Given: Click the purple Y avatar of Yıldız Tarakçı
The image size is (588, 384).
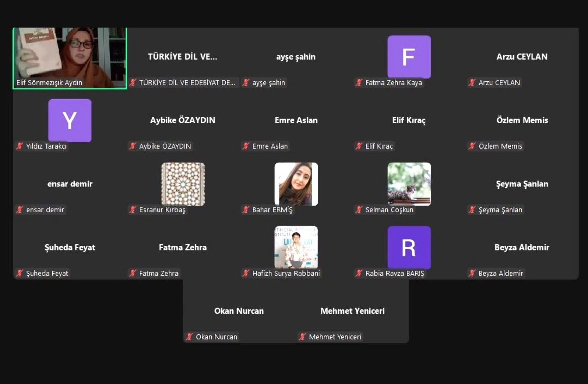Looking at the screenshot, I should click(x=70, y=120).
